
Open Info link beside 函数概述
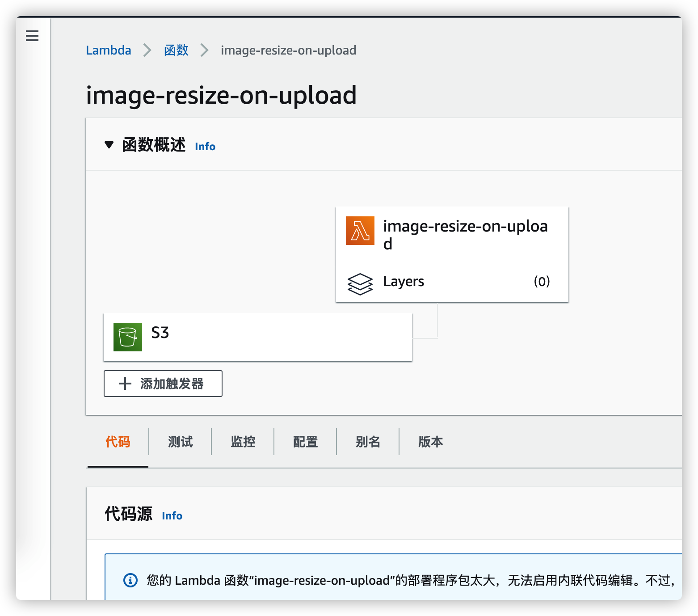[205, 147]
